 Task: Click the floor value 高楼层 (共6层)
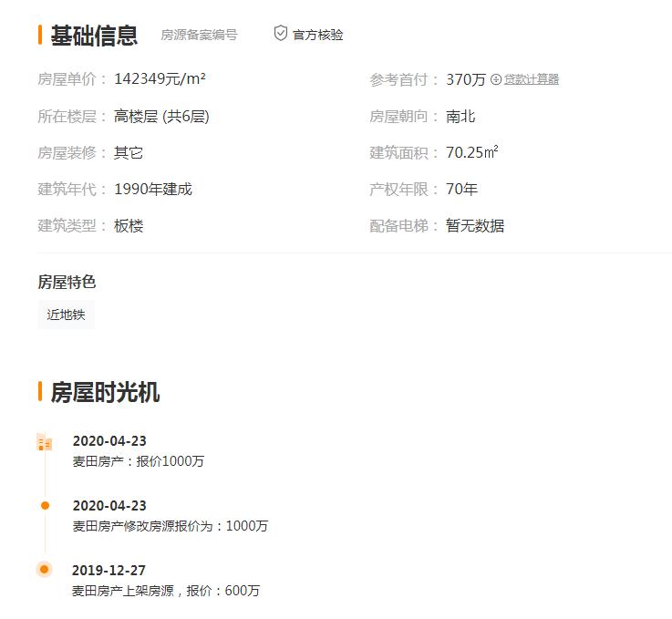(161, 116)
